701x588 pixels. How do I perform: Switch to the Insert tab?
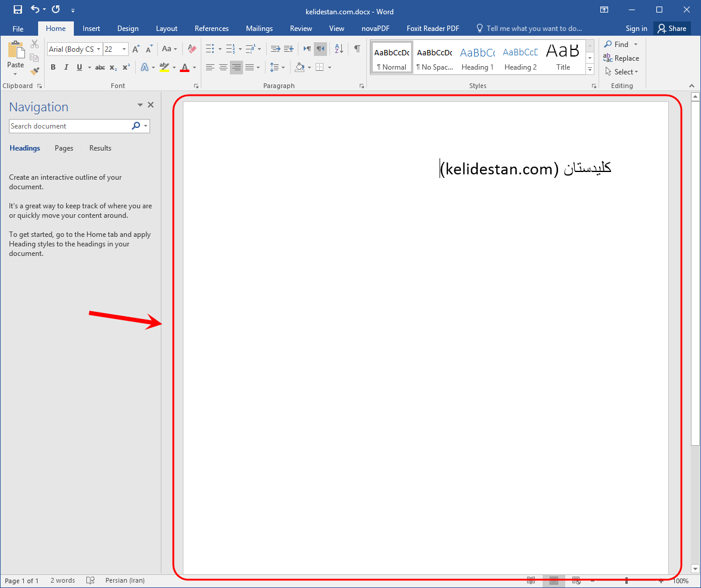coord(91,29)
